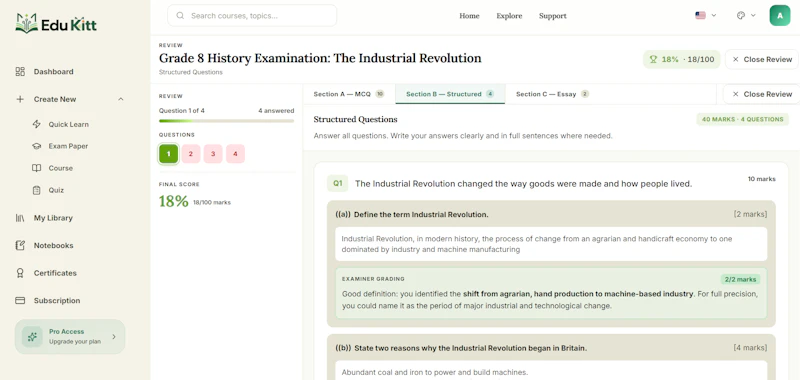
Task: Open Subscription card icon
Action: coord(20,300)
